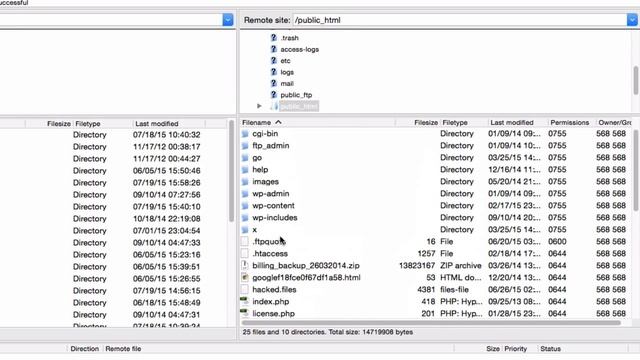Viewport: 640px width, 360px height.
Task: Select the .htaccess file name
Action: pyautogui.click(x=270, y=254)
